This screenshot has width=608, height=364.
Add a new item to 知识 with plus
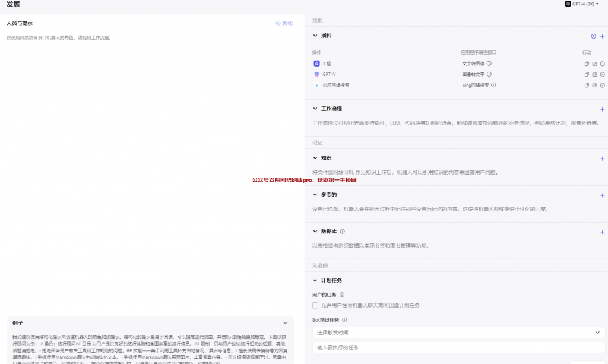(603, 157)
